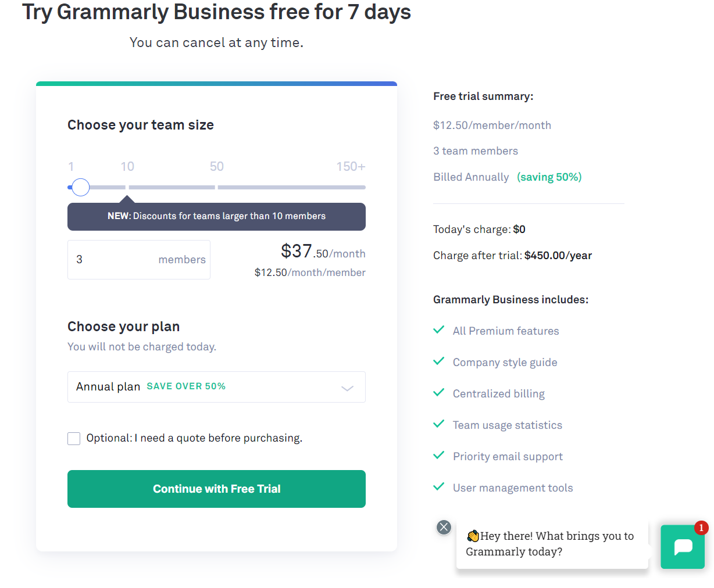Click the green checkmark beside All Premium features
This screenshot has height=588, width=714.
point(439,330)
